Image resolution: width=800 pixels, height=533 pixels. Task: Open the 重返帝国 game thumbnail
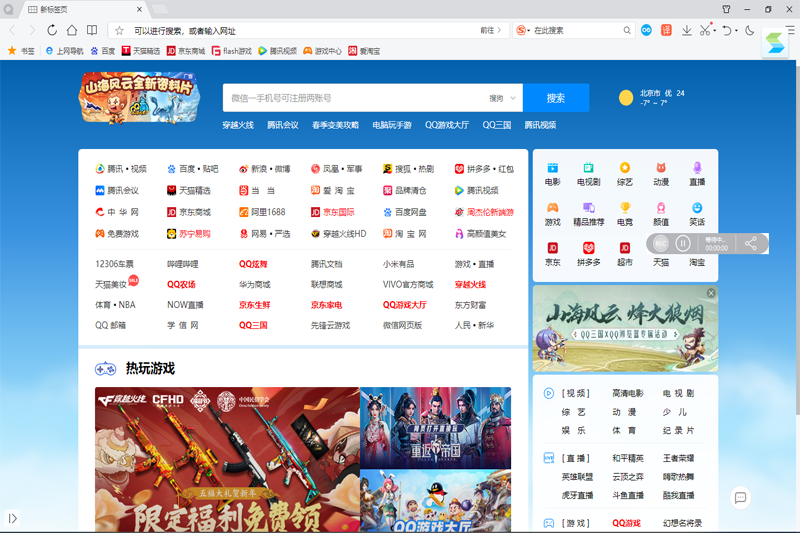pos(435,427)
